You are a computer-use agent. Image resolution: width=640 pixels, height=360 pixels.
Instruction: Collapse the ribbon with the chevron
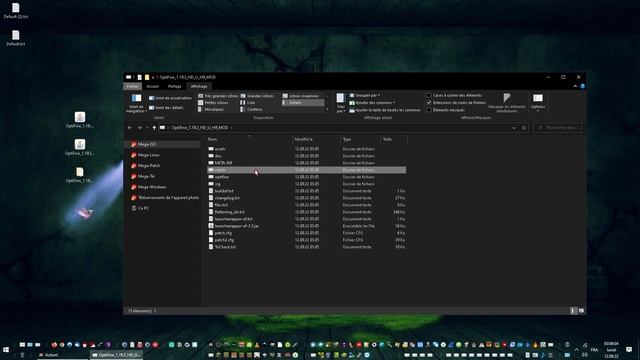click(575, 86)
